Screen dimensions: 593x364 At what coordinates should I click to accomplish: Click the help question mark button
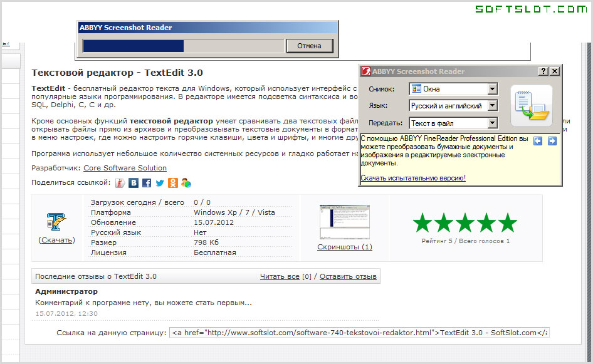543,71
